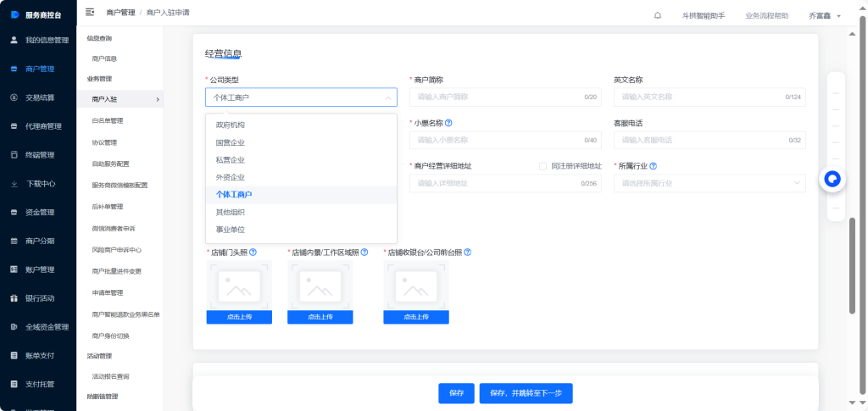Click the help icon next to 店铺收银台/公司前台照
The height and width of the screenshot is (411, 868).
[467, 253]
